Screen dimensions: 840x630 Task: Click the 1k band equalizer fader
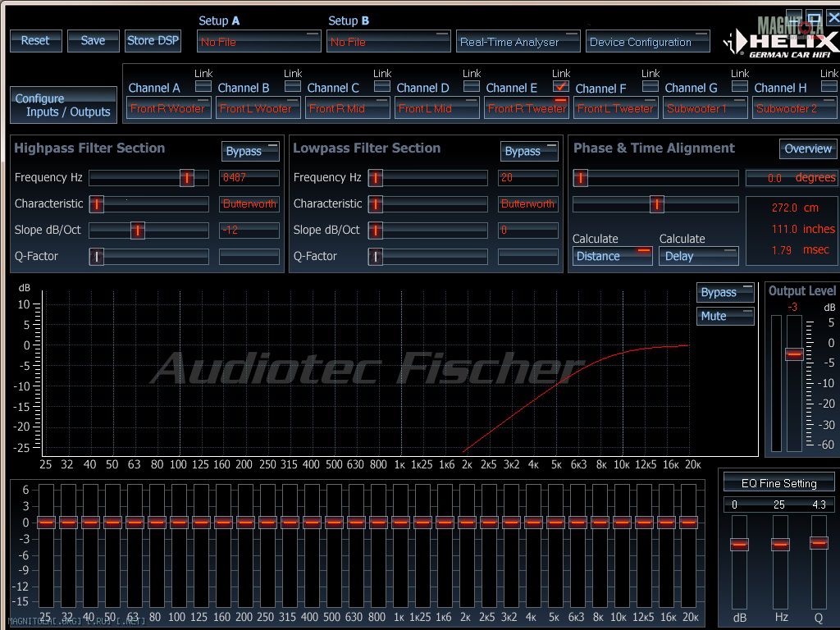coord(400,522)
